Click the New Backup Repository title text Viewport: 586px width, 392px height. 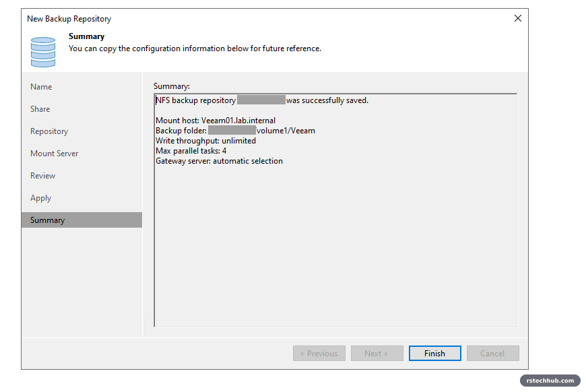coord(69,19)
